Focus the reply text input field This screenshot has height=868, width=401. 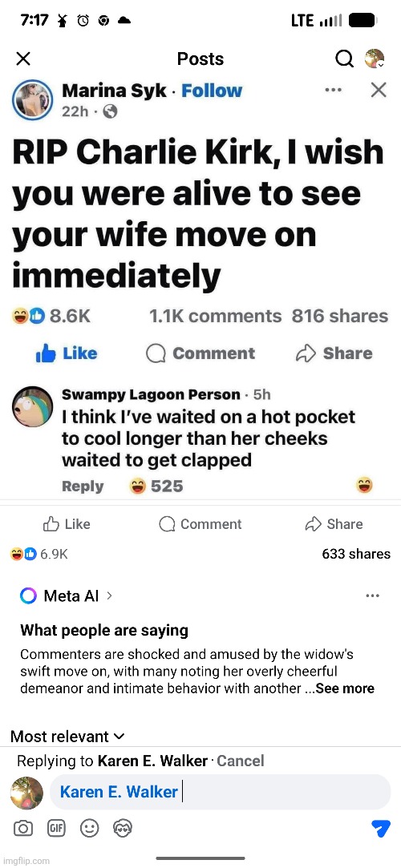[221, 792]
